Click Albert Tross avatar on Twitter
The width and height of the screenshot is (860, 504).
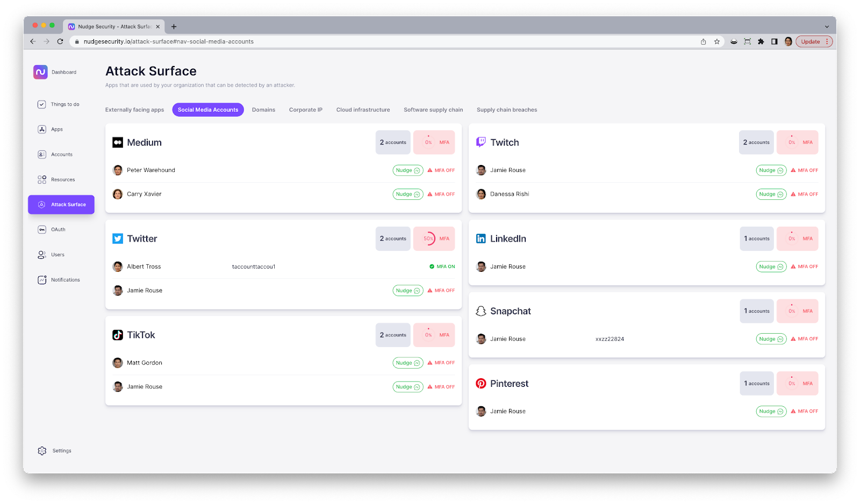click(118, 267)
